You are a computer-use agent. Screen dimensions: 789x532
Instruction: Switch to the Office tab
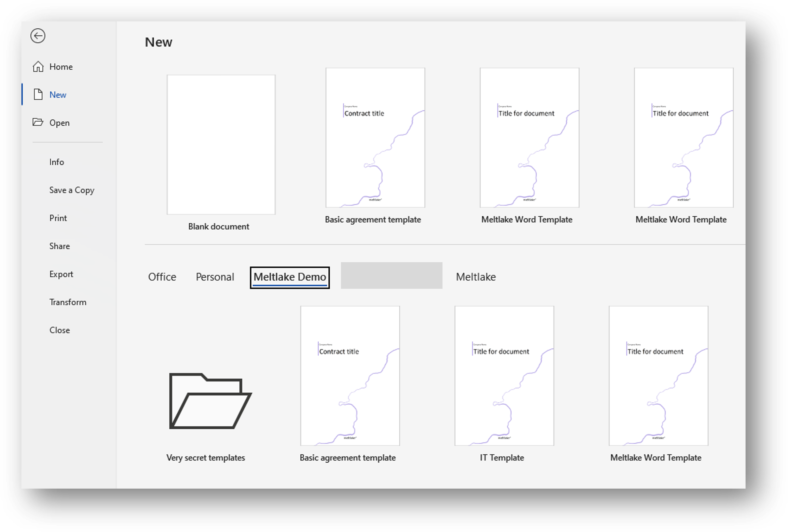(x=162, y=277)
